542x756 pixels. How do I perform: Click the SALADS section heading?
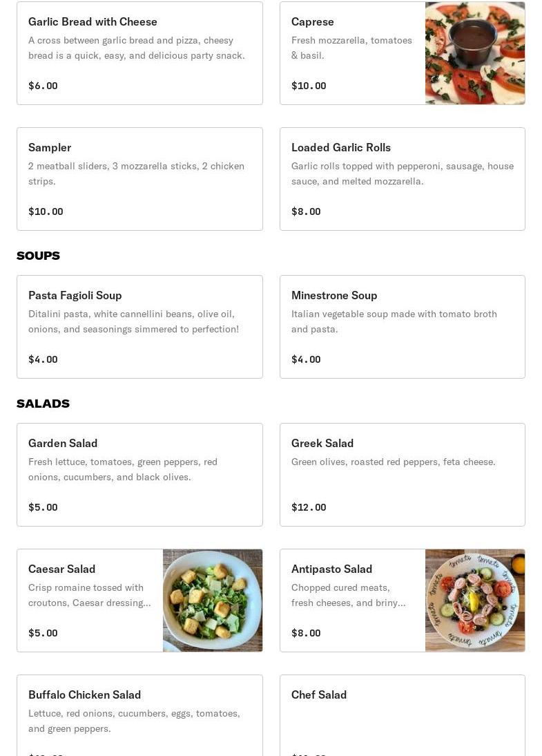43,404
